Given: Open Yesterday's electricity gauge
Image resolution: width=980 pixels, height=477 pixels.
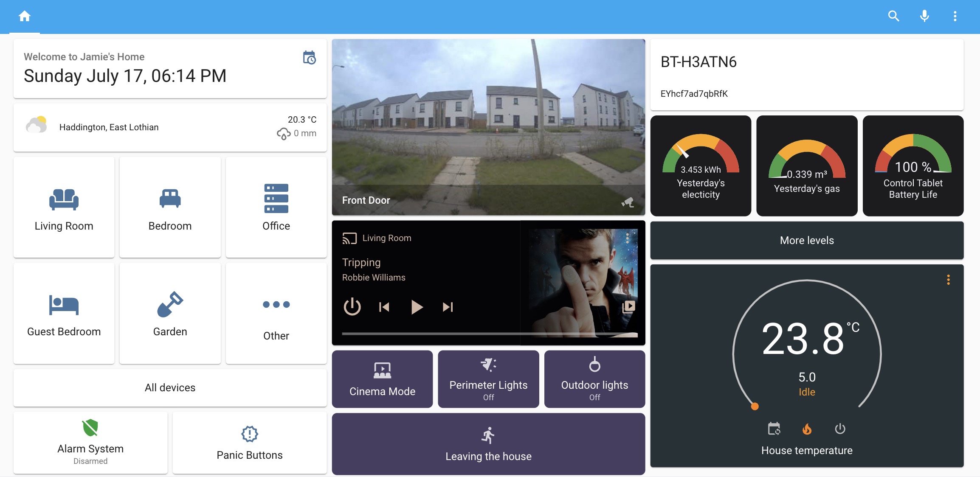Looking at the screenshot, I should pos(701,166).
